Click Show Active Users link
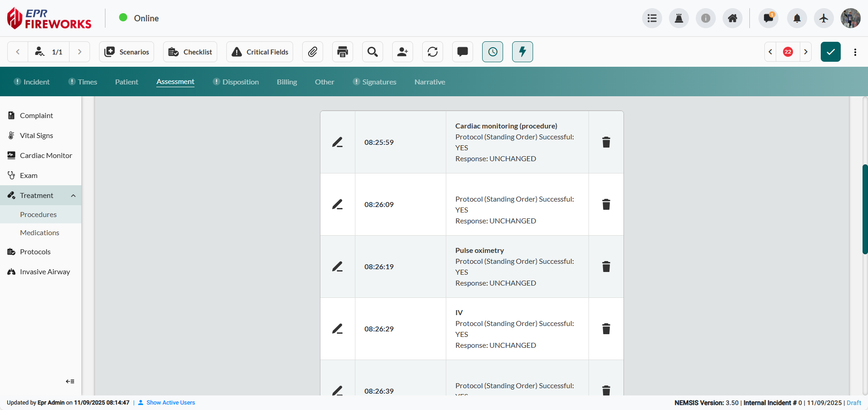868x410 pixels. point(170,403)
